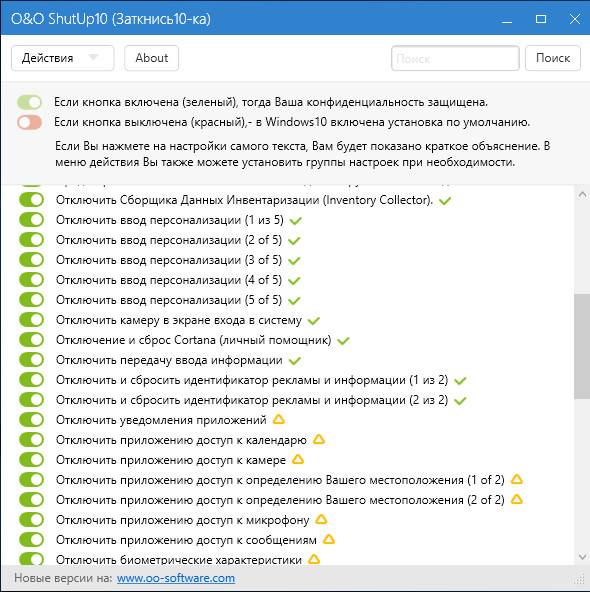Click checkmark beside ввод персонализации (3 of 5)

[294, 261]
